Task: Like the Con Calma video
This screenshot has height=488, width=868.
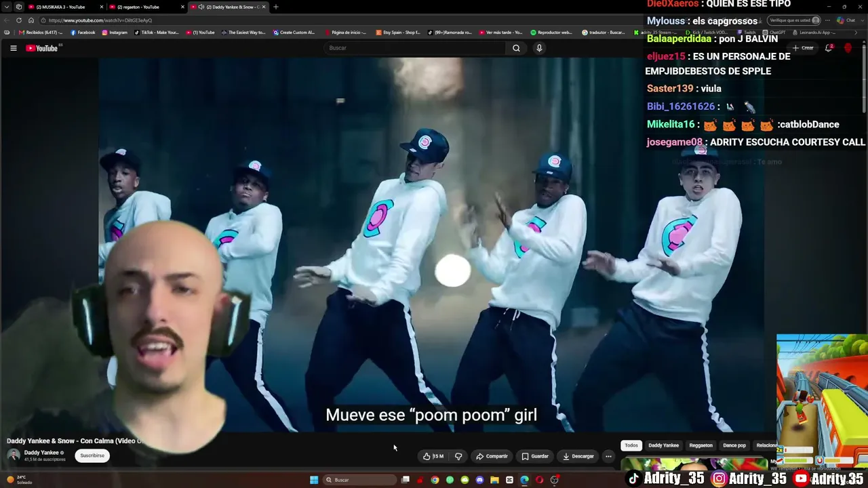Action: [x=433, y=456]
